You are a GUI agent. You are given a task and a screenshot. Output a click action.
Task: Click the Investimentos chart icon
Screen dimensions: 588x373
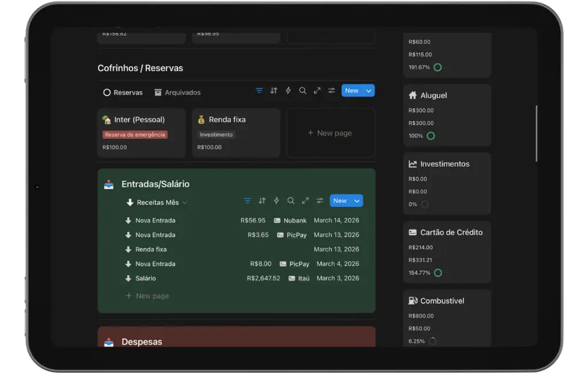point(412,164)
